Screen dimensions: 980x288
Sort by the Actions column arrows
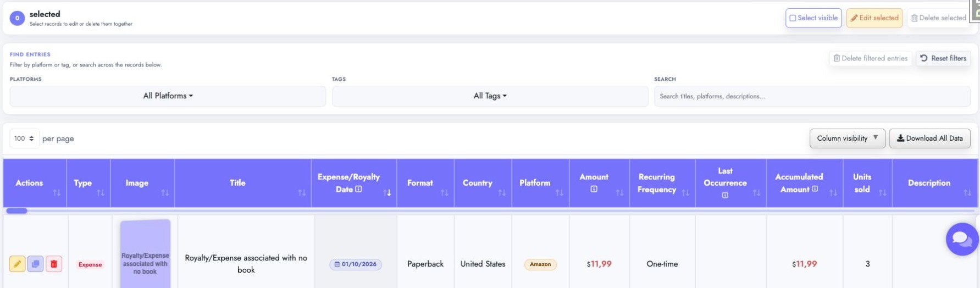pos(57,193)
